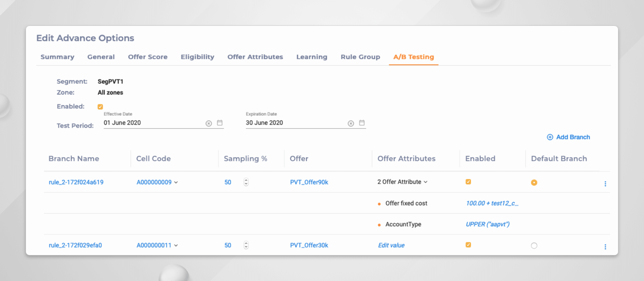Viewport: 644px width, 281px height.
Task: Select default branch radio for rule_2-172f024a619
Action: 534,182
